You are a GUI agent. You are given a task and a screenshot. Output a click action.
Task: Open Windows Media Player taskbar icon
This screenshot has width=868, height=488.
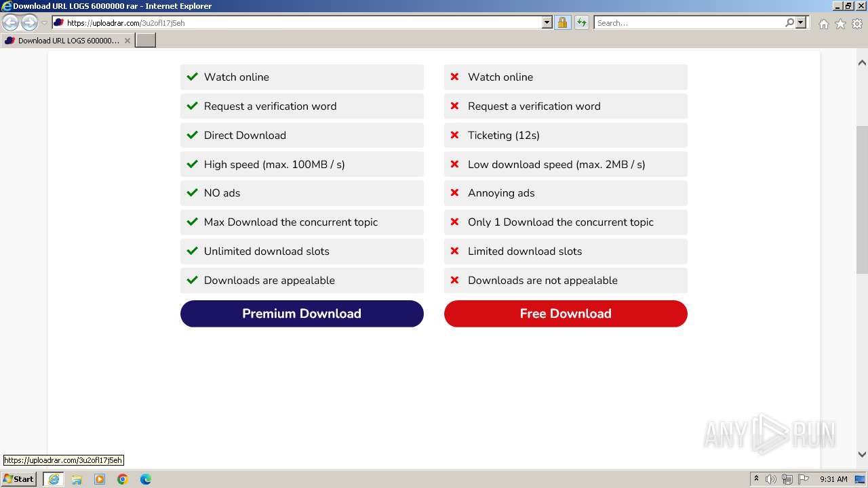[x=100, y=479]
